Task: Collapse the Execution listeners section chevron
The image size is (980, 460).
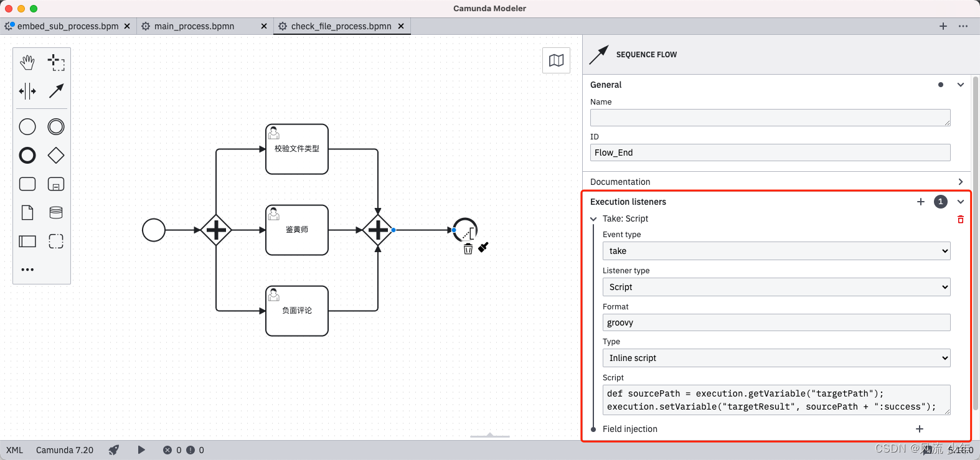Action: [961, 202]
